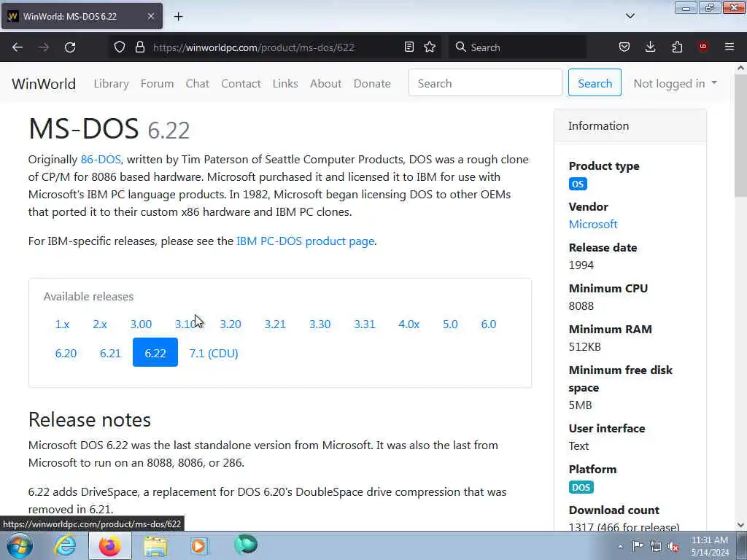
Task: Select release 4.0x
Action: coord(409,324)
